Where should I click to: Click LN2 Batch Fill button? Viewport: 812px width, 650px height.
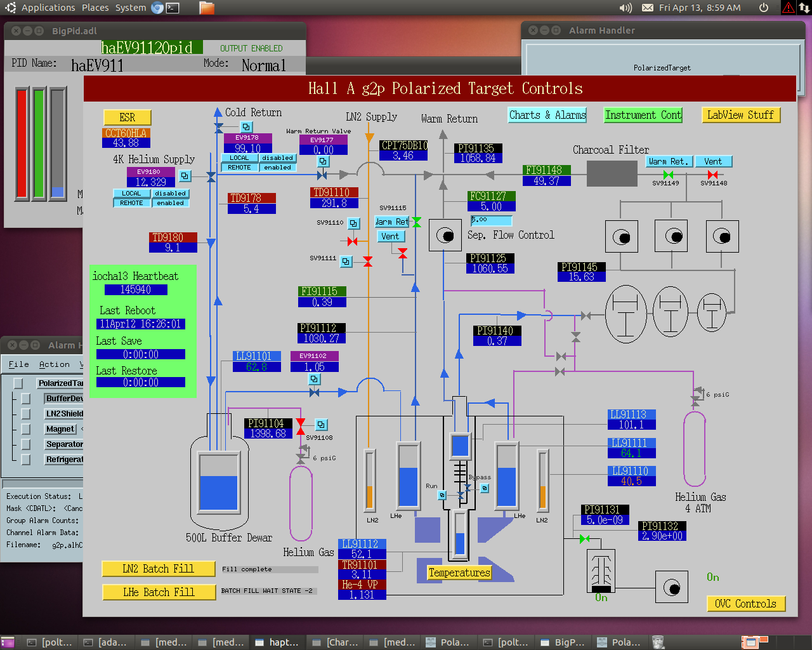tap(159, 569)
